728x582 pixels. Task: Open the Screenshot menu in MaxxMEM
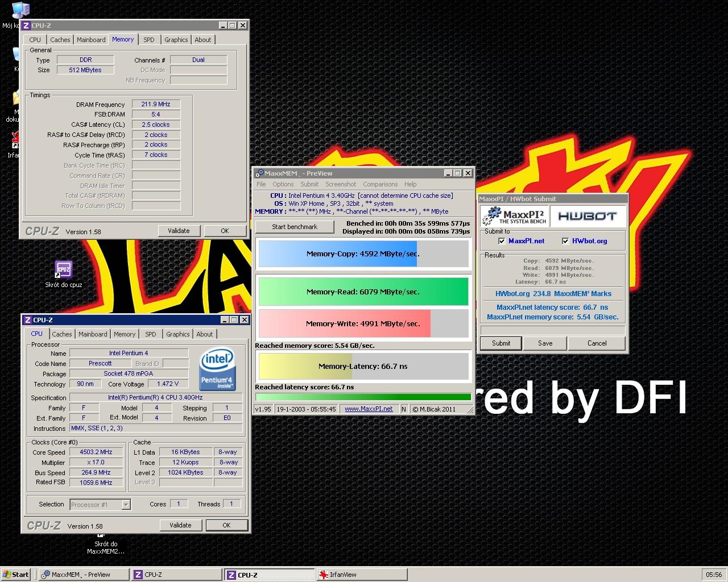pos(341,184)
